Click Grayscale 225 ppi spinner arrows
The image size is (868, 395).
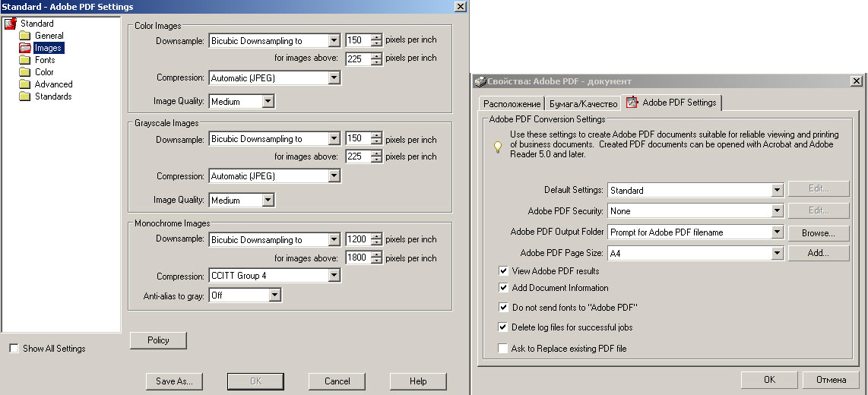click(x=377, y=156)
